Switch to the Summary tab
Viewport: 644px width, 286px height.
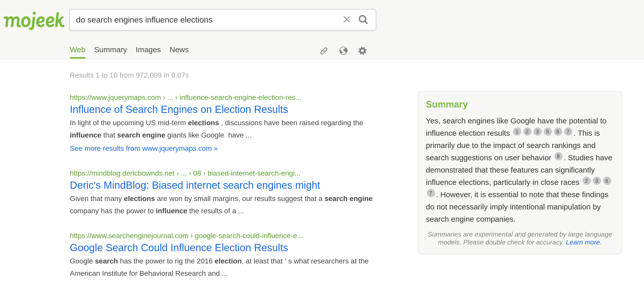110,50
